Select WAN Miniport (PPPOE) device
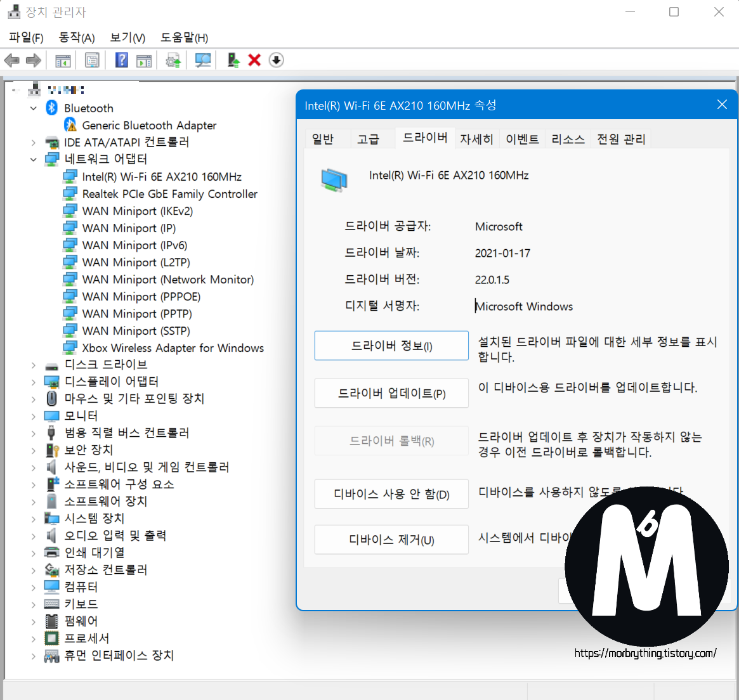The image size is (739, 700). point(141,297)
